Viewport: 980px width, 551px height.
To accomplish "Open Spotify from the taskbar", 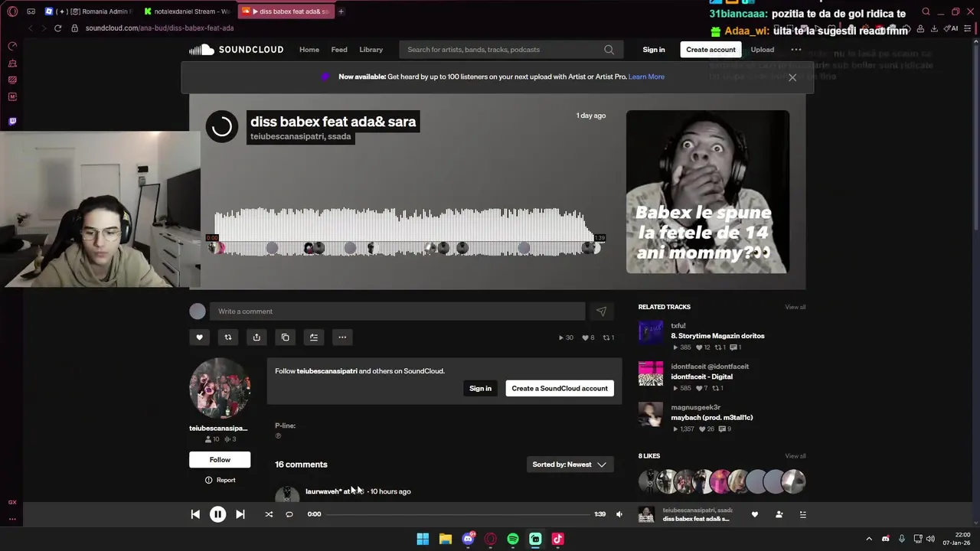I will coord(513,539).
